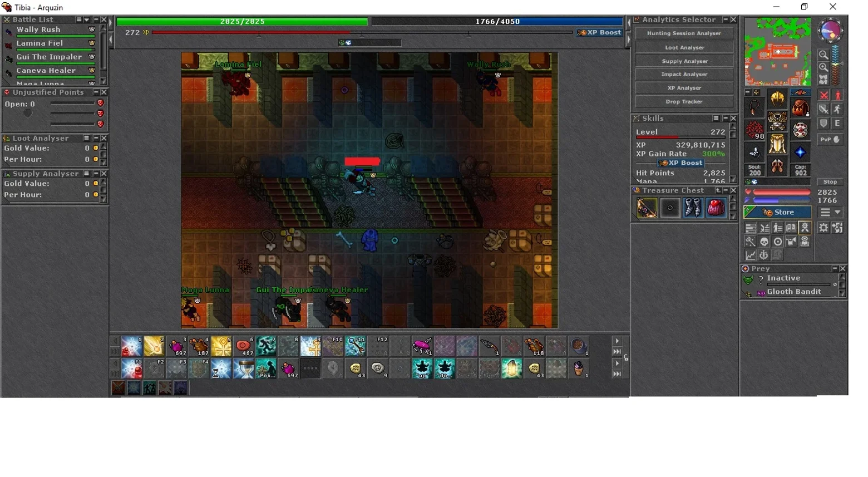Viewport: 868px width, 477px height.
Task: Open the sidebar menu dropdown beside Store
Action: point(831,212)
